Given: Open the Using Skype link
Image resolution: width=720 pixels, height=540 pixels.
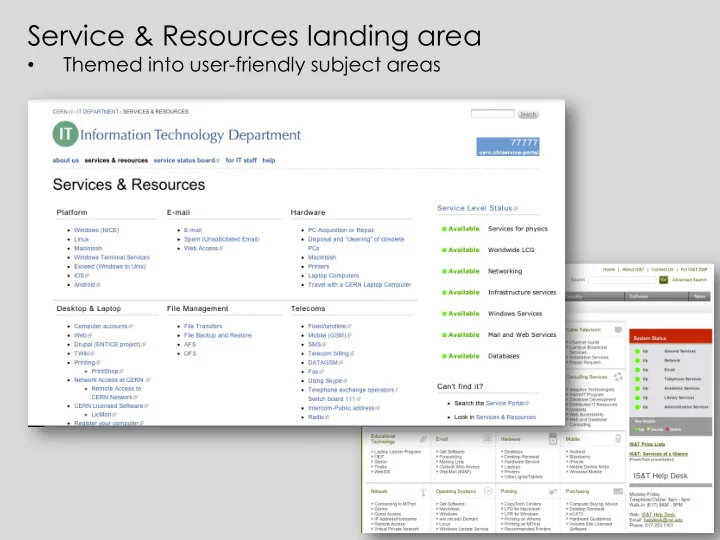Looking at the screenshot, I should pyautogui.click(x=327, y=381).
